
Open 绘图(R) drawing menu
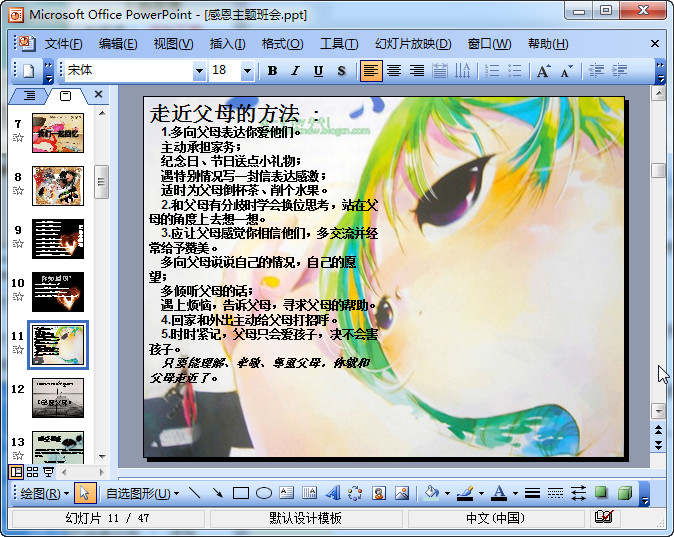[x=44, y=494]
